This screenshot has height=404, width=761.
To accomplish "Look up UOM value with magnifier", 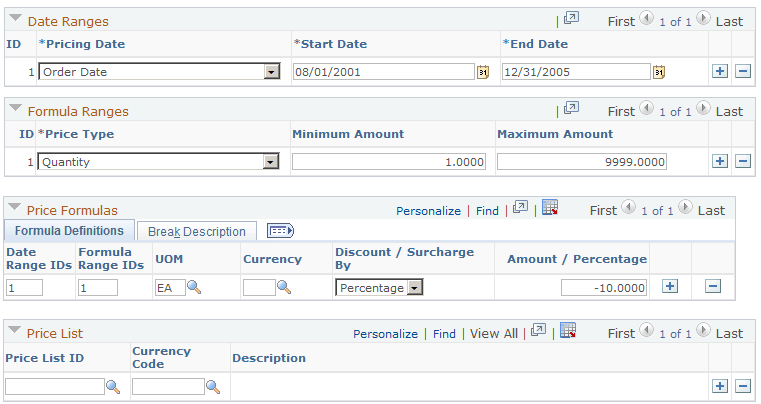I will click(194, 287).
